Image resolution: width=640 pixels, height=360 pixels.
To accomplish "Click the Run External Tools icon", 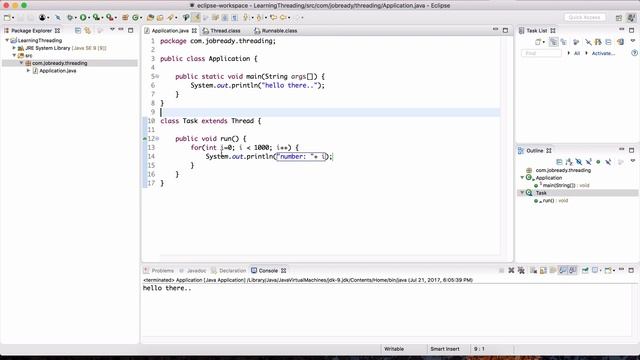I will click(x=109, y=18).
